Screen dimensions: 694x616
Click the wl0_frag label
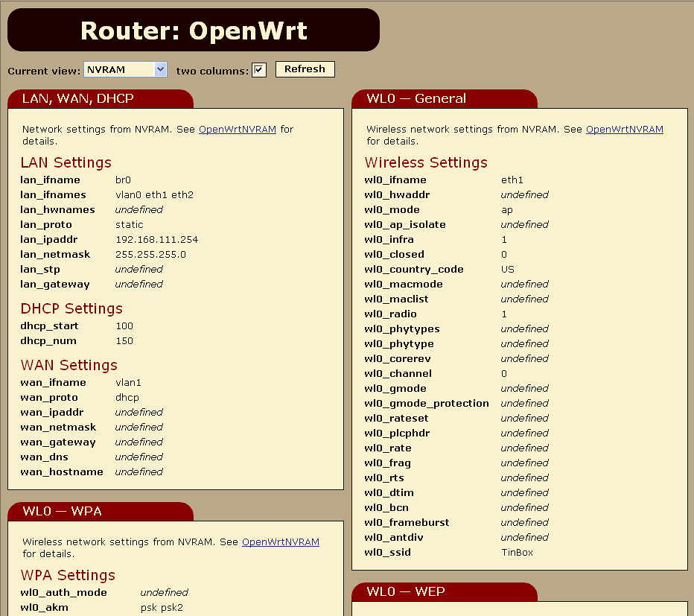point(387,463)
